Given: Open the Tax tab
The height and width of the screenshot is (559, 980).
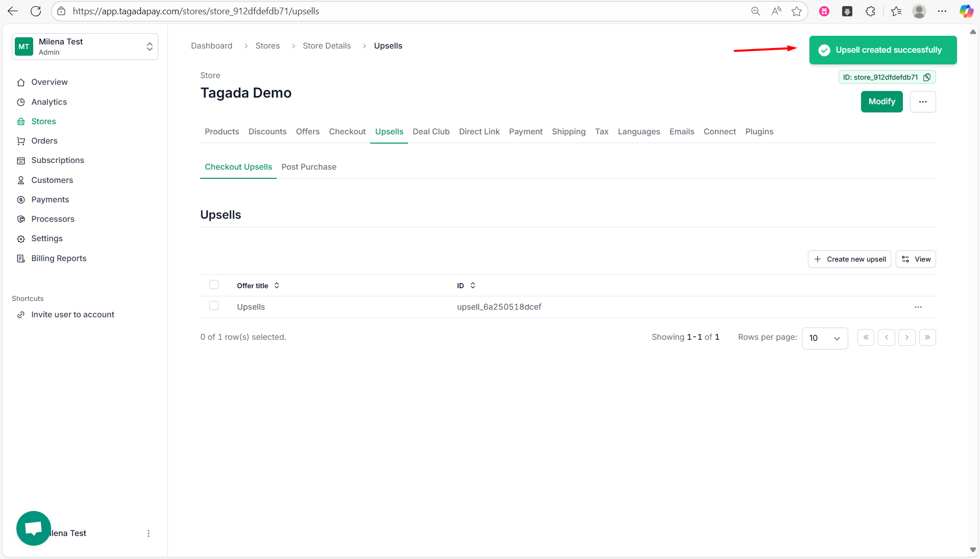Looking at the screenshot, I should coord(602,131).
